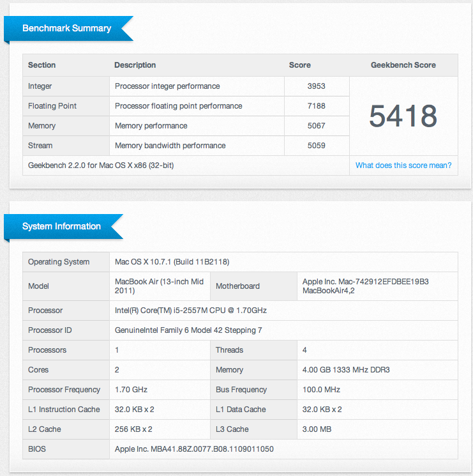473x476 pixels.
Task: Click the 'Bus Frequency' label
Action: [x=241, y=390]
